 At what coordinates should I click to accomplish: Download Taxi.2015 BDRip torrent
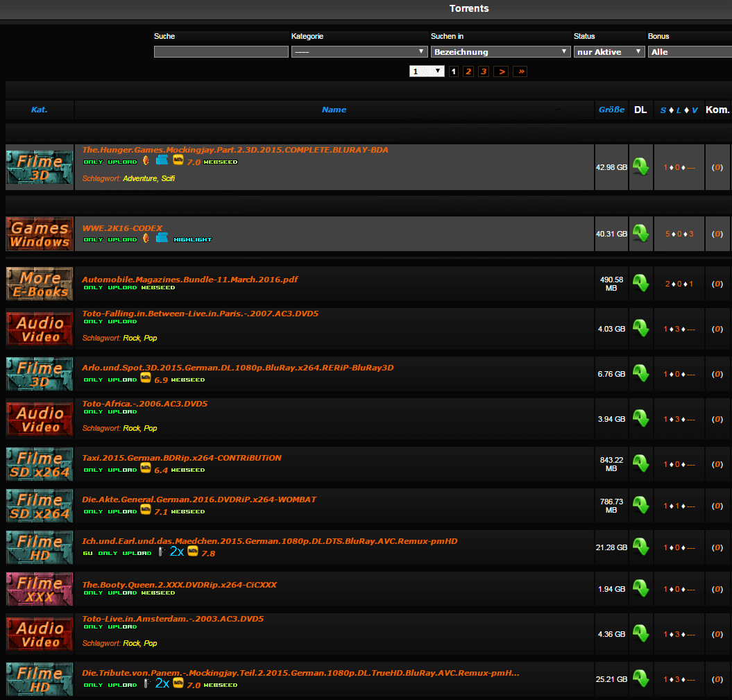[640, 464]
